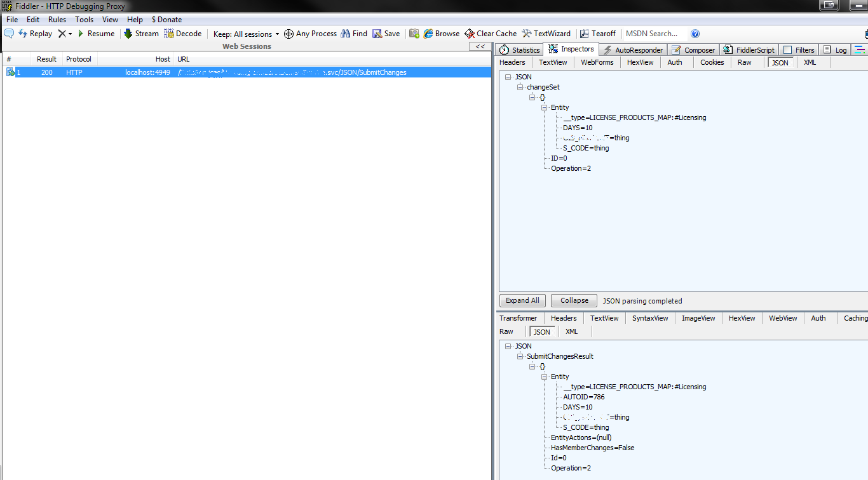
Task: Tear off the inspectors with the Tearoff icon
Action: [x=598, y=34]
